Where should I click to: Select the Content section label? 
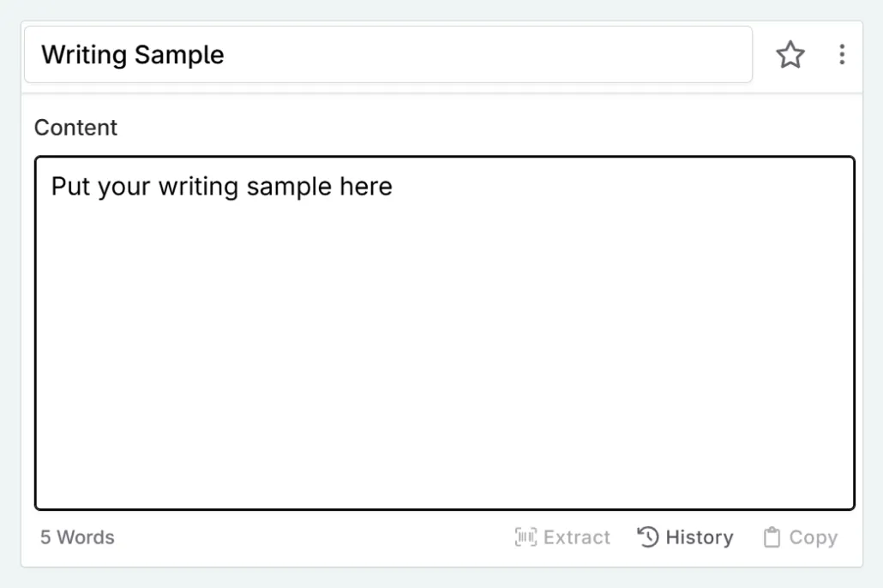(x=75, y=127)
